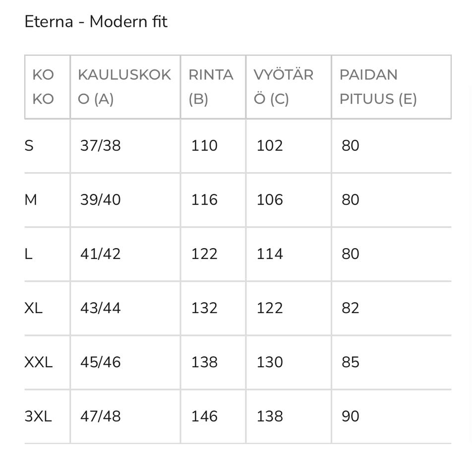Click the XL size row label
This screenshot has height=459, width=476.
pyautogui.click(x=33, y=308)
